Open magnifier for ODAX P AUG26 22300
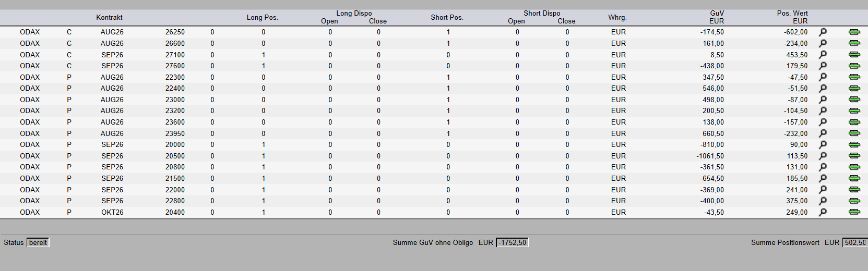The width and height of the screenshot is (868, 271). point(823,77)
